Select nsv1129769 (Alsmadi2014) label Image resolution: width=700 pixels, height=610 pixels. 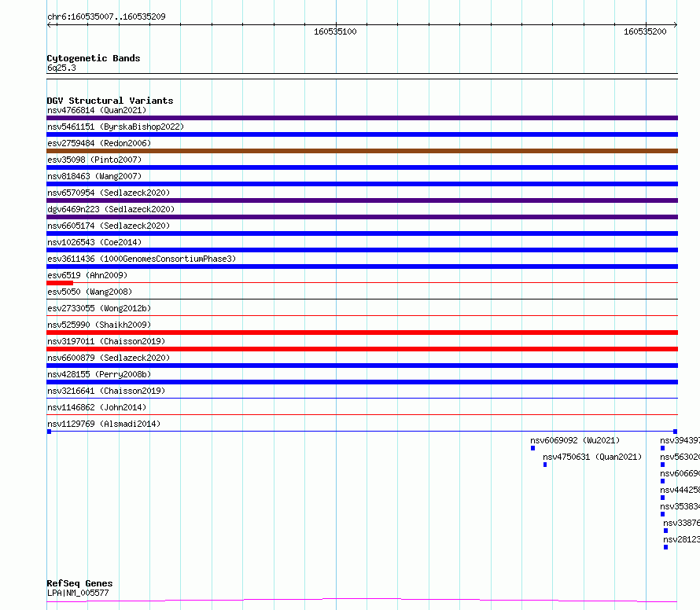point(104,424)
